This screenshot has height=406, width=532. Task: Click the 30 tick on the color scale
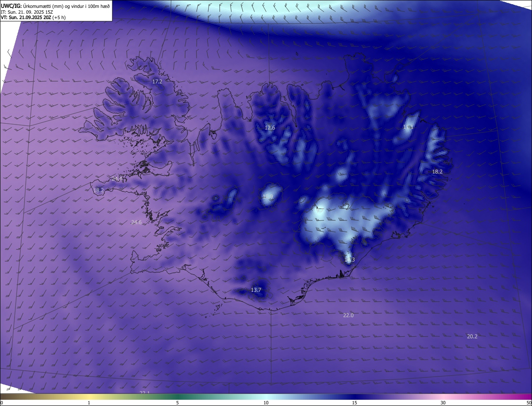click(443, 403)
